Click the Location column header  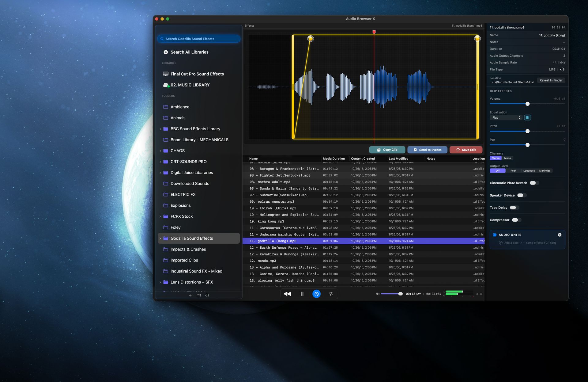coord(478,159)
